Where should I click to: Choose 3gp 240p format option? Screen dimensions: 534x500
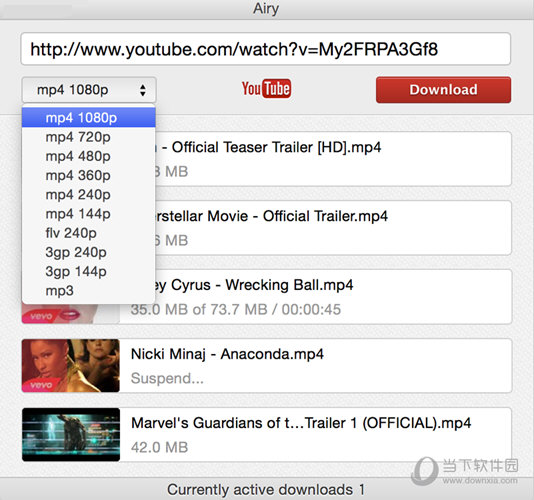point(89,252)
